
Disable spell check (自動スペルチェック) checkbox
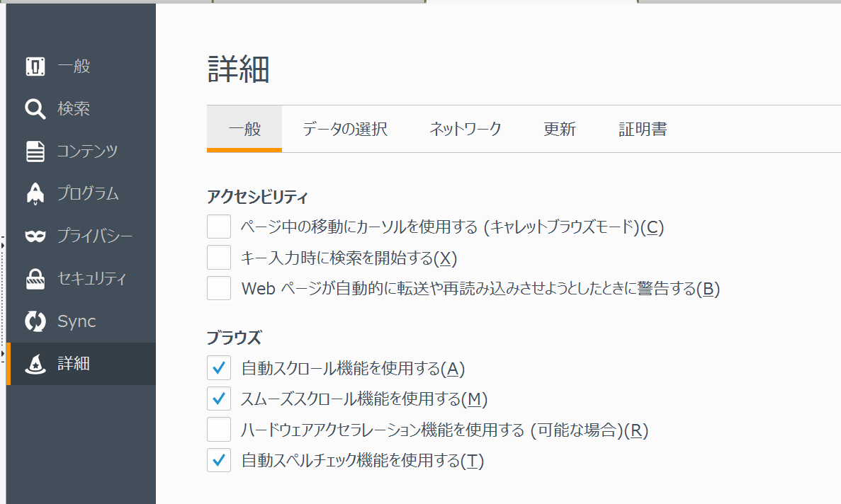(x=219, y=461)
